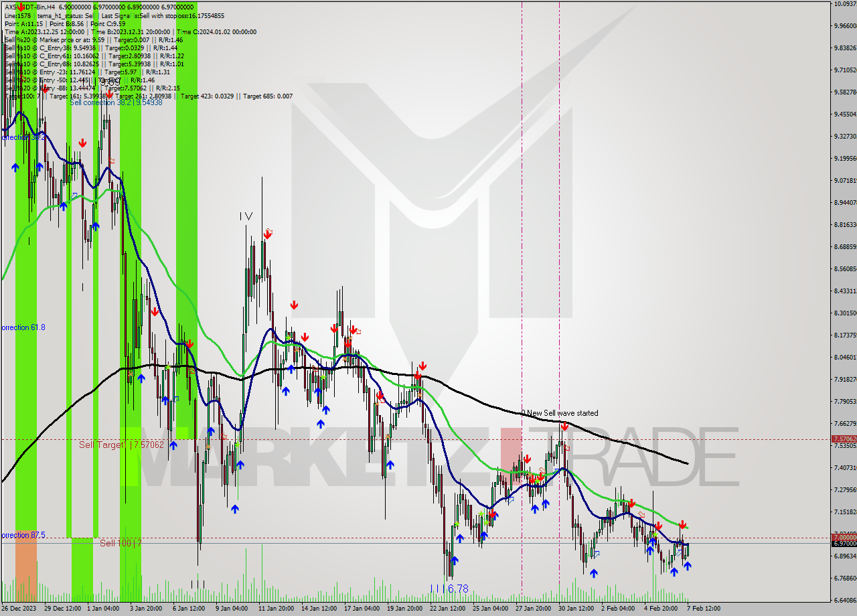Click the '30 Jan 12:00' date label

[x=576, y=609]
